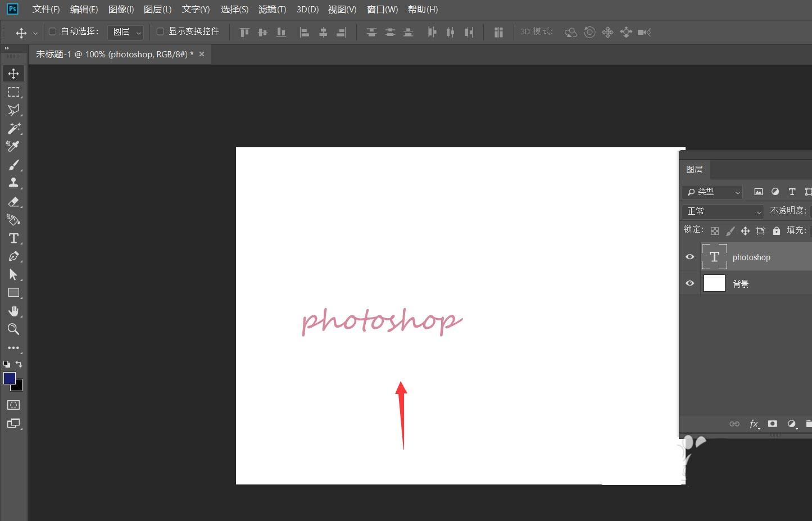Select the Magic Wand tool
Image resolution: width=812 pixels, height=521 pixels.
tap(13, 128)
